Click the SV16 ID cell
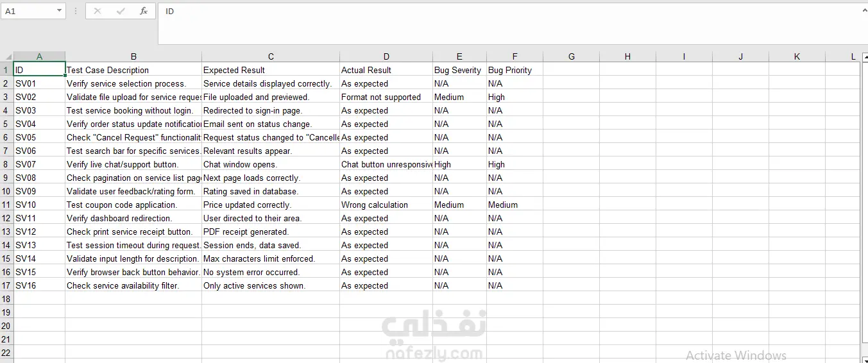 click(39, 285)
